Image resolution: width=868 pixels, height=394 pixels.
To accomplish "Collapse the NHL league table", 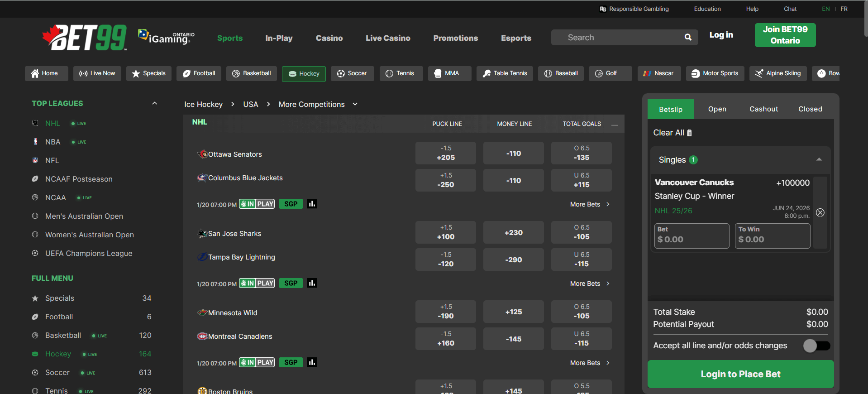I will coord(615,125).
